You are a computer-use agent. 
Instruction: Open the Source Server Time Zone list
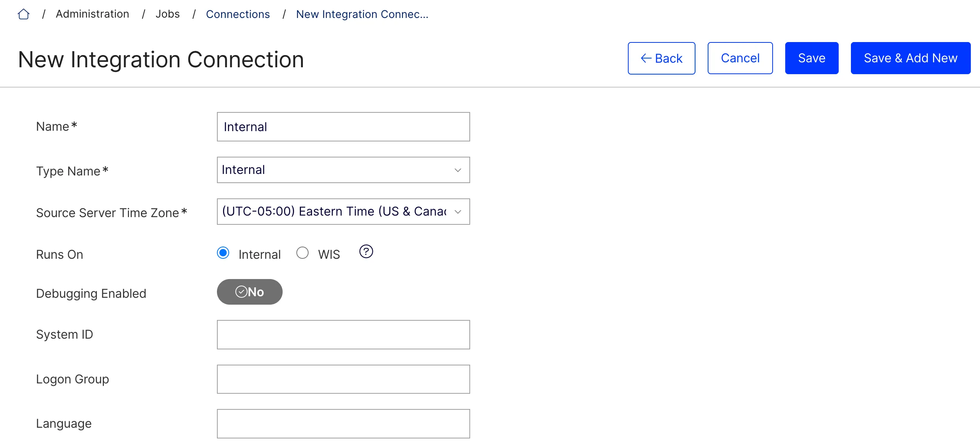click(x=343, y=211)
